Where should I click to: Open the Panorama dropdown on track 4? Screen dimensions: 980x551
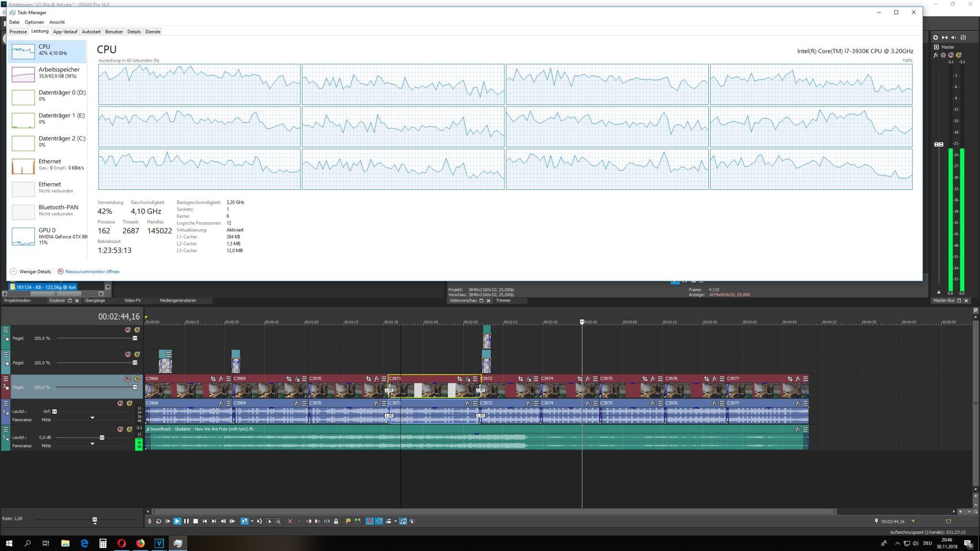click(x=92, y=418)
